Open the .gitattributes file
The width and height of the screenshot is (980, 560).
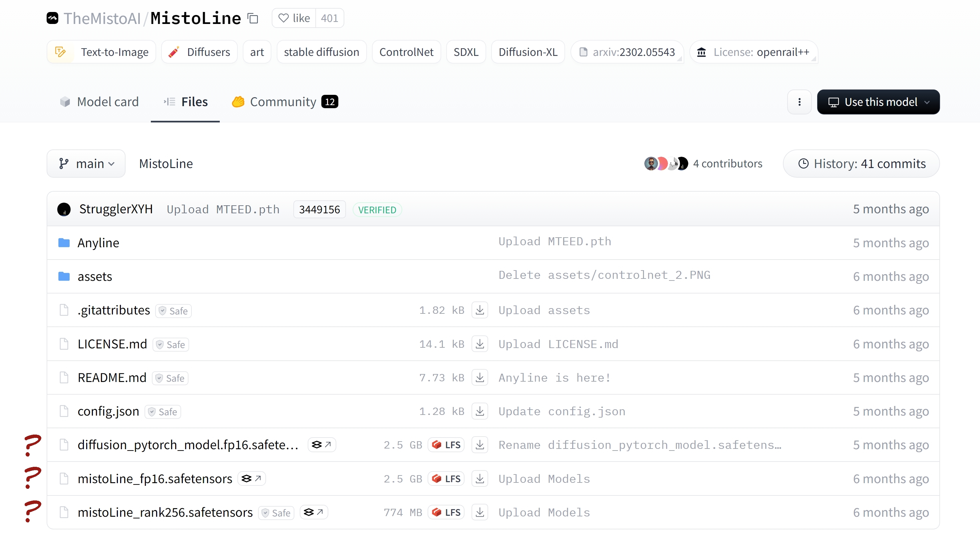[x=114, y=310]
